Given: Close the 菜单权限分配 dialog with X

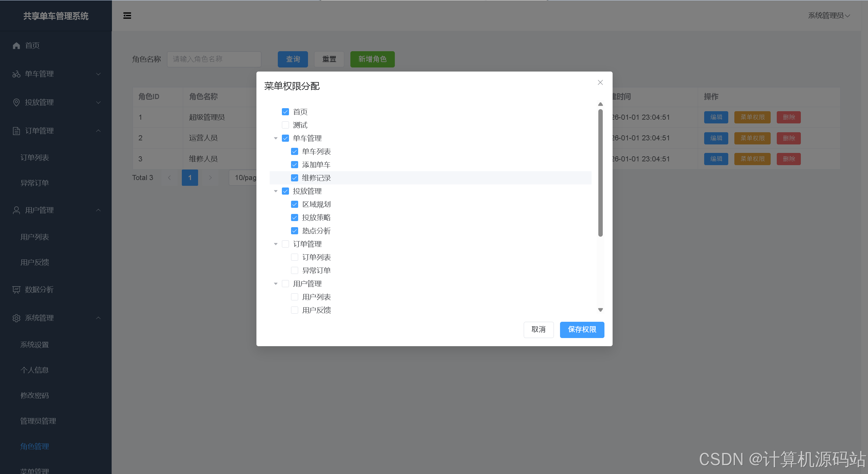Looking at the screenshot, I should coord(600,82).
